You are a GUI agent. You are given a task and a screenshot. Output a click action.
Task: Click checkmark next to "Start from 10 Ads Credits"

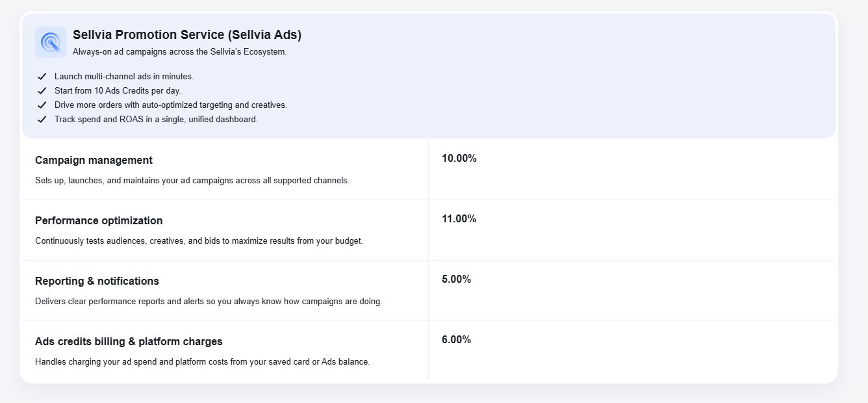(x=42, y=91)
